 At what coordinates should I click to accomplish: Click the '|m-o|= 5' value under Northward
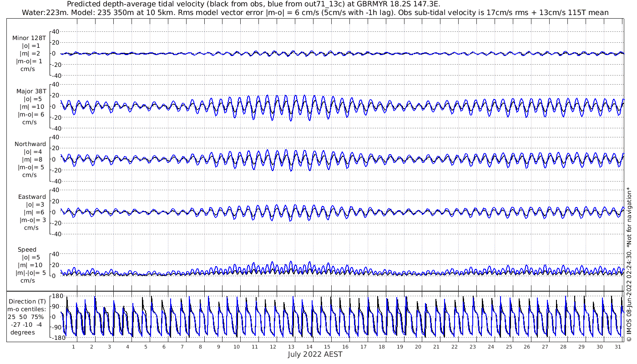point(31,167)
